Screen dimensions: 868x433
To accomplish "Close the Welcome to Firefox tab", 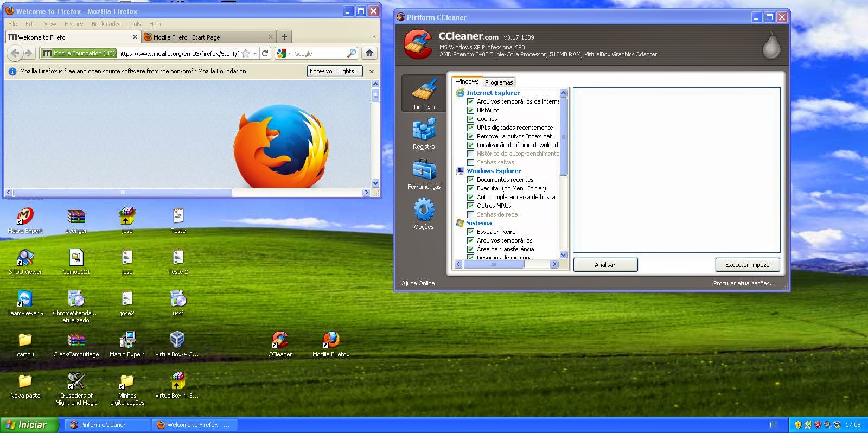I will click(135, 37).
